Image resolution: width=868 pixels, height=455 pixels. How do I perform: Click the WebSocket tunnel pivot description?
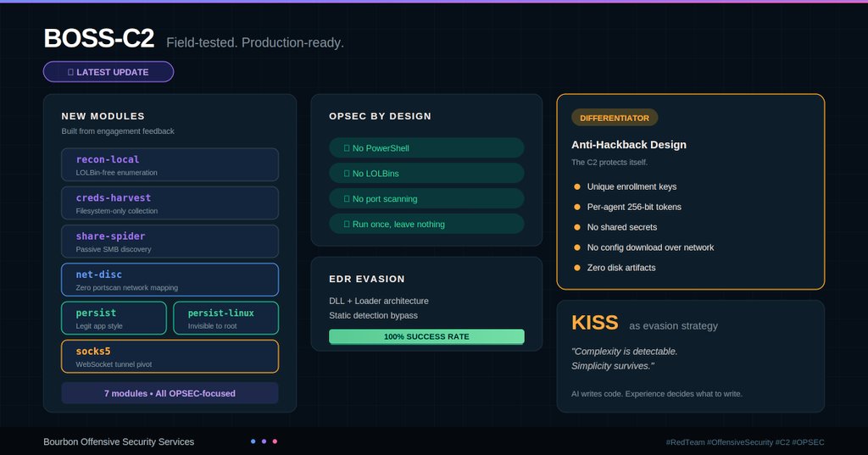(114, 364)
